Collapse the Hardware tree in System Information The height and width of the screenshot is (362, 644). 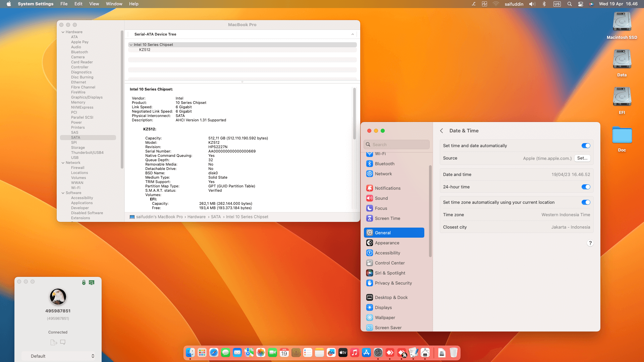coord(63,32)
